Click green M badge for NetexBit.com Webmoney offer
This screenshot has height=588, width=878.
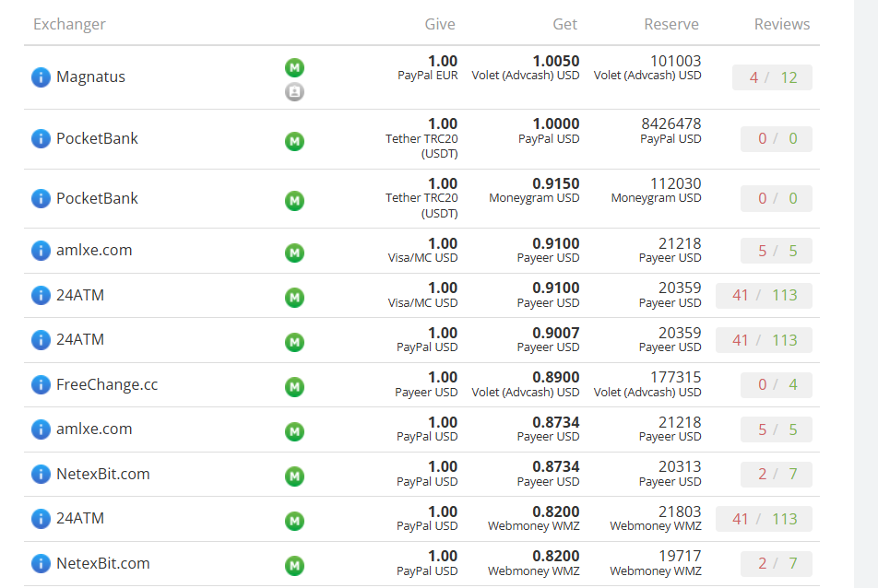click(x=294, y=565)
